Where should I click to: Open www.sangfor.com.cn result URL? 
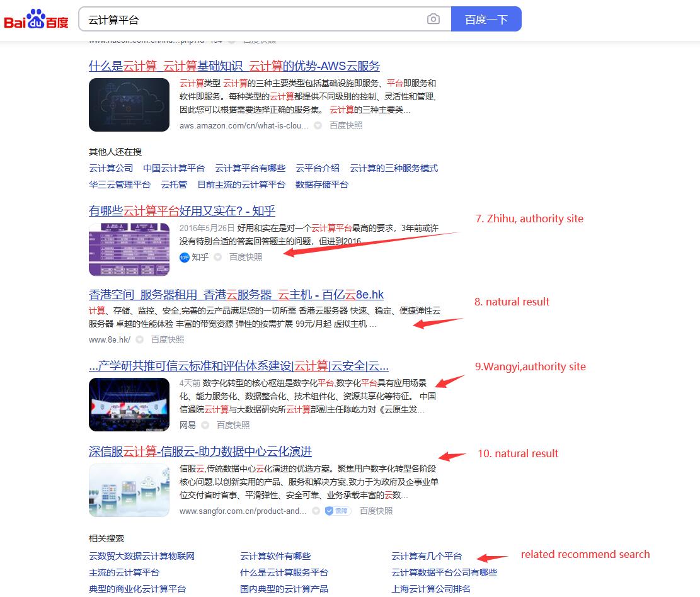[x=243, y=511]
